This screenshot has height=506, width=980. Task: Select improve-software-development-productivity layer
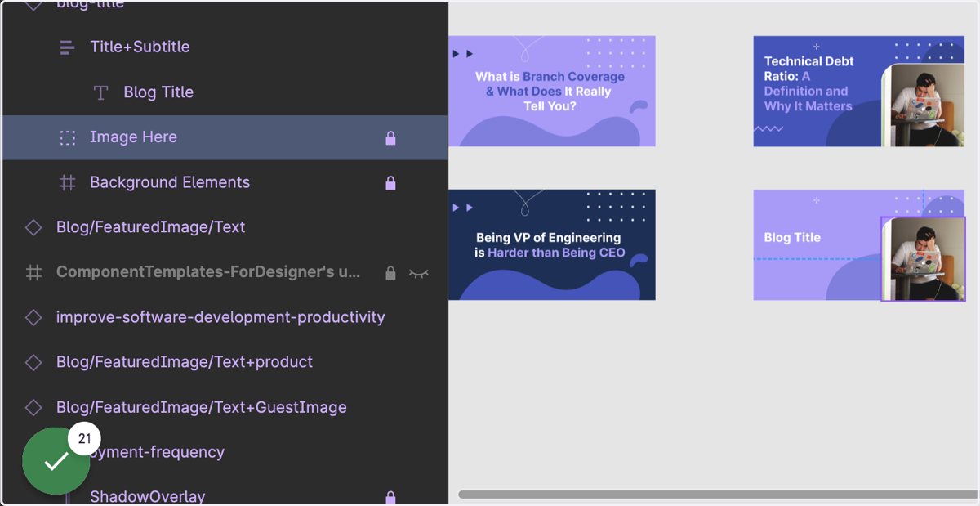[x=220, y=317]
